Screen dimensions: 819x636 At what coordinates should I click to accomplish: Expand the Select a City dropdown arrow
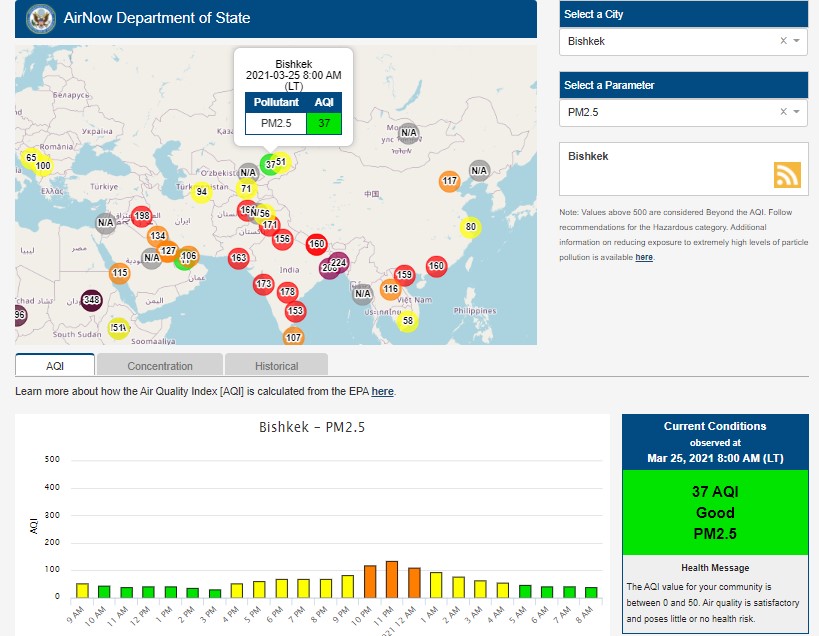tap(797, 41)
